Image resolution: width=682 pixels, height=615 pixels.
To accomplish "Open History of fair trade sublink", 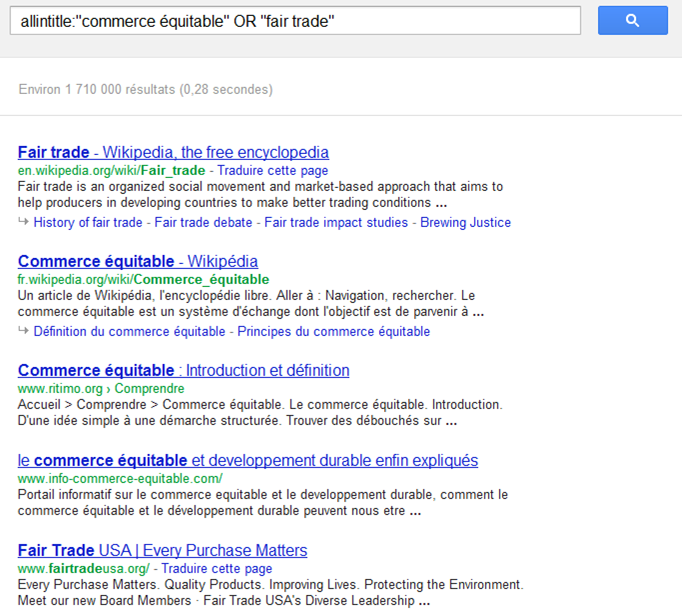I will click(x=88, y=222).
